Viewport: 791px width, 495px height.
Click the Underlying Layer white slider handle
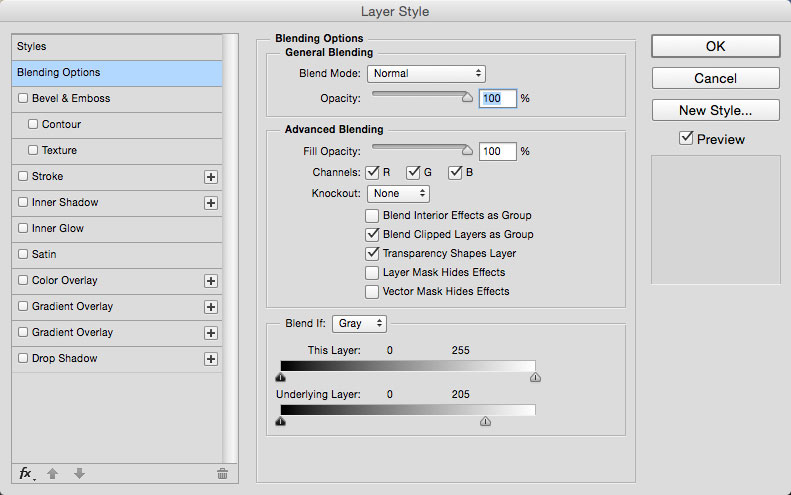(x=485, y=421)
